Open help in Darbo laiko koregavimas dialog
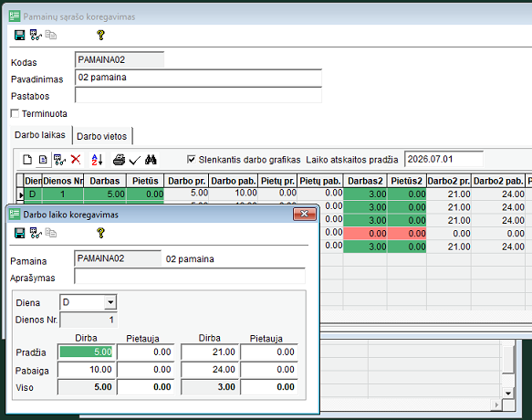 click(100, 233)
